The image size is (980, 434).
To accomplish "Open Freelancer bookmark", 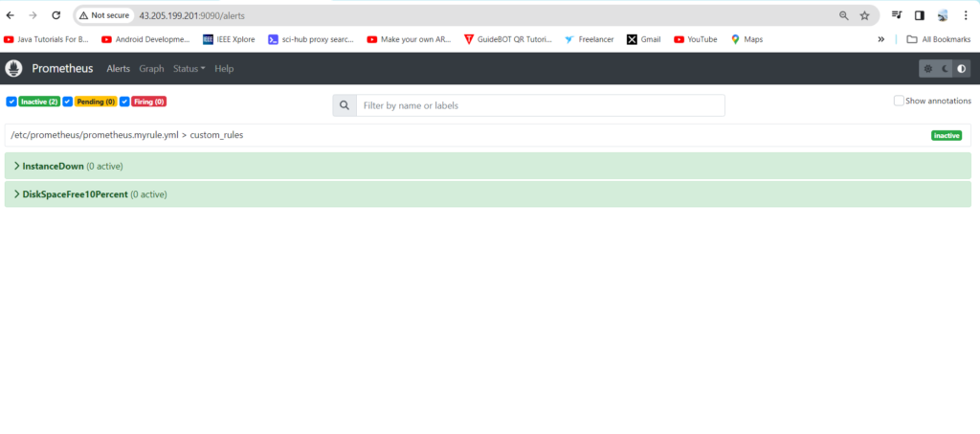I will [x=590, y=39].
